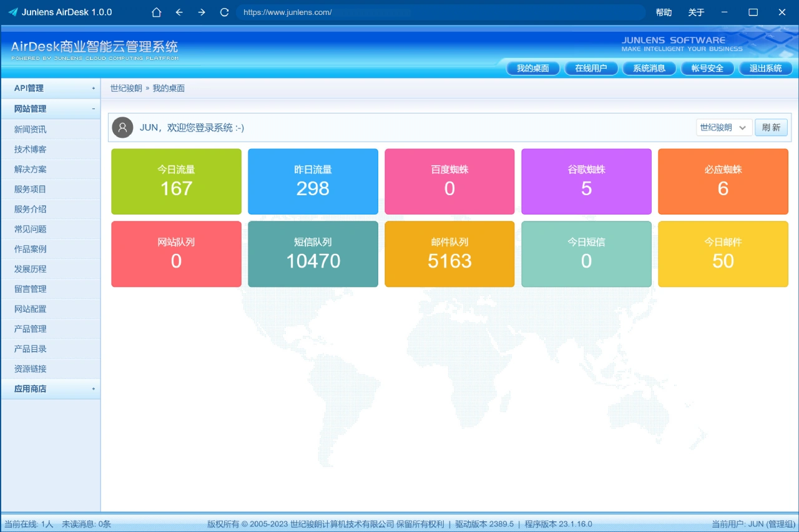Image resolution: width=799 pixels, height=532 pixels.
Task: Click the 网站队列 red tile
Action: coord(176,254)
